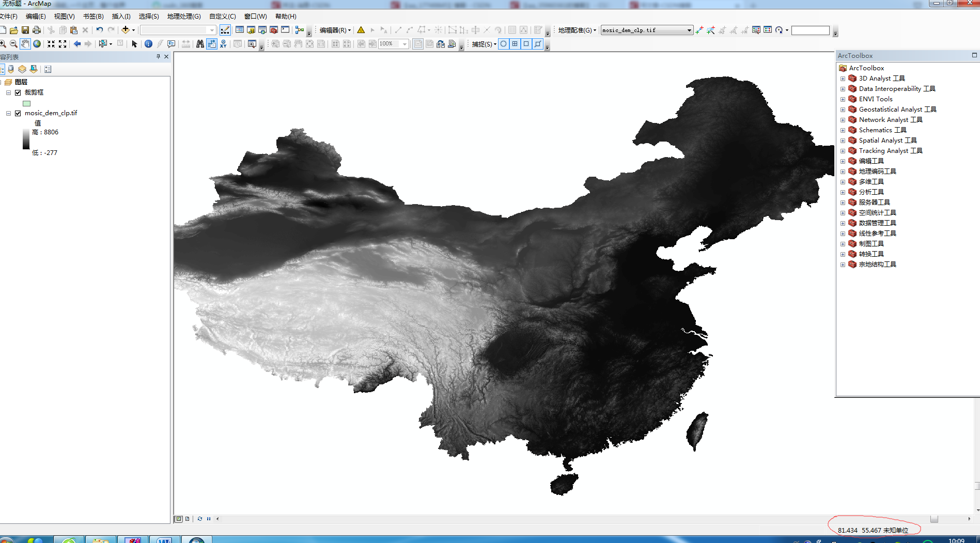Open the Find binoculars tool
980x543 pixels.
[200, 44]
